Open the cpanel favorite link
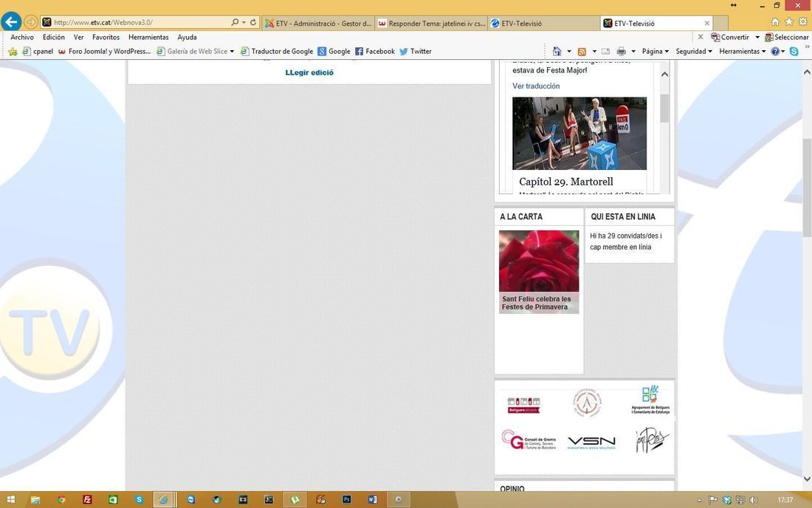The width and height of the screenshot is (812, 508). (x=38, y=51)
